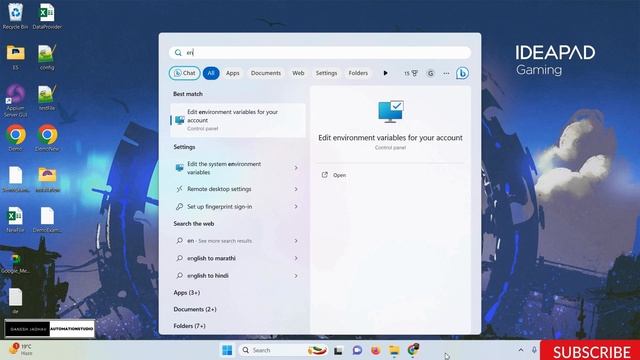The height and width of the screenshot is (360, 640).
Task: Open the rewards points trophy icon
Action: tap(411, 73)
